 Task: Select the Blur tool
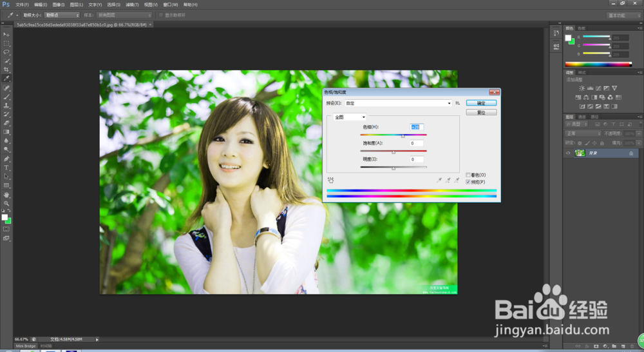coord(6,141)
